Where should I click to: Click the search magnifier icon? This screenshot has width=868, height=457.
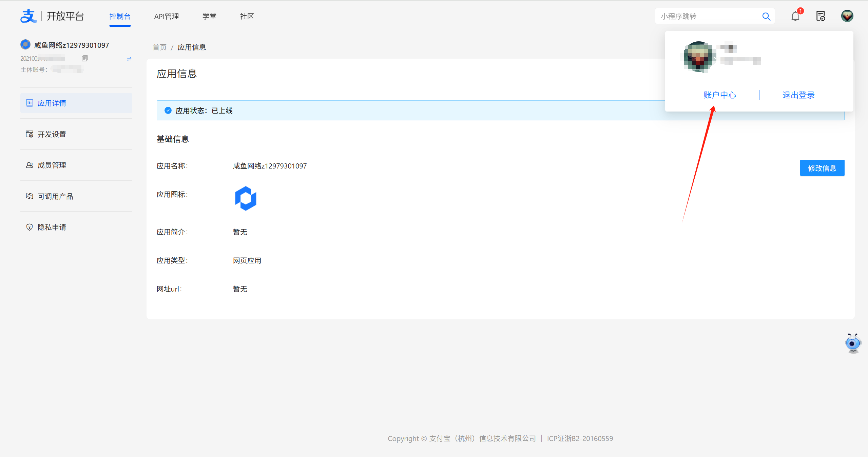(x=766, y=16)
